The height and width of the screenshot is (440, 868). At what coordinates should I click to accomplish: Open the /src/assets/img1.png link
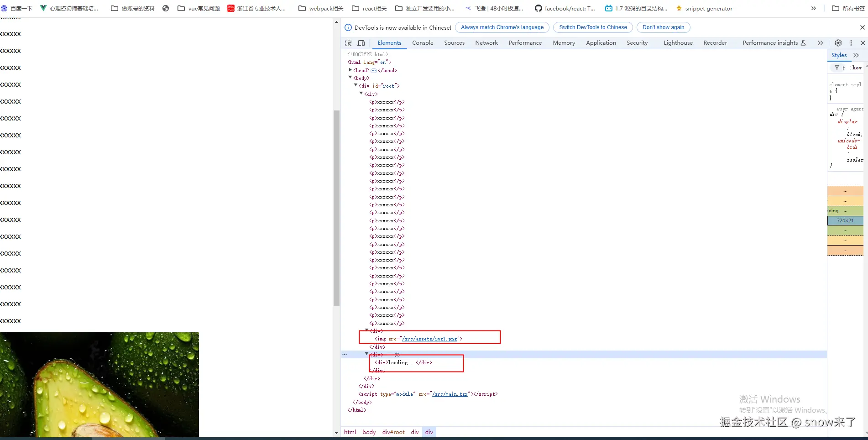coord(429,339)
